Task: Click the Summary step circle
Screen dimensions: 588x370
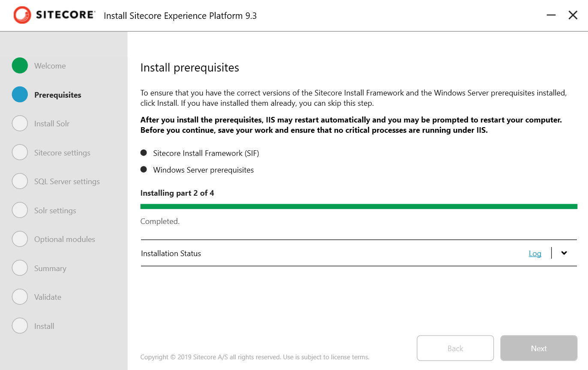Action: coord(20,268)
